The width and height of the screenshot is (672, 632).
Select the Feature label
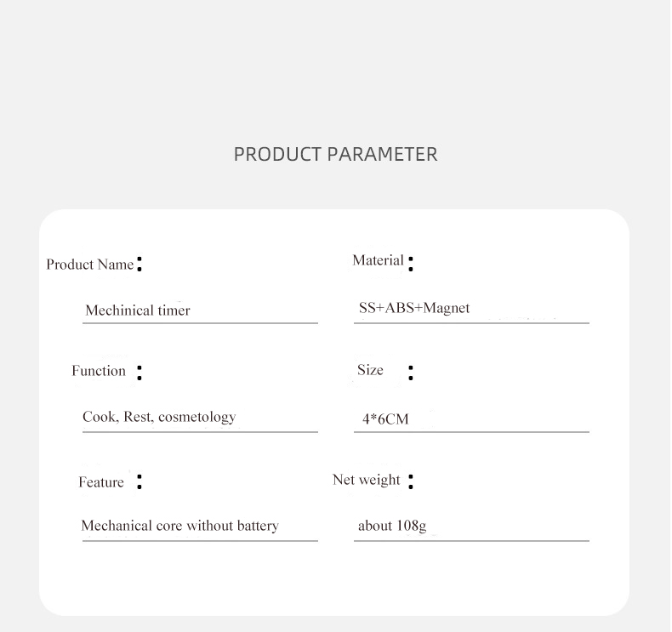101,482
